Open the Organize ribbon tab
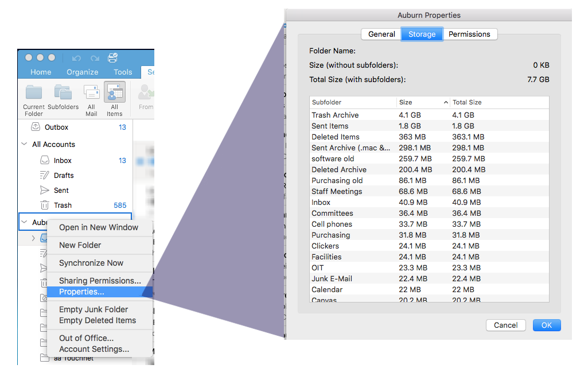Image resolution: width=588 pixels, height=380 pixels. click(x=82, y=72)
